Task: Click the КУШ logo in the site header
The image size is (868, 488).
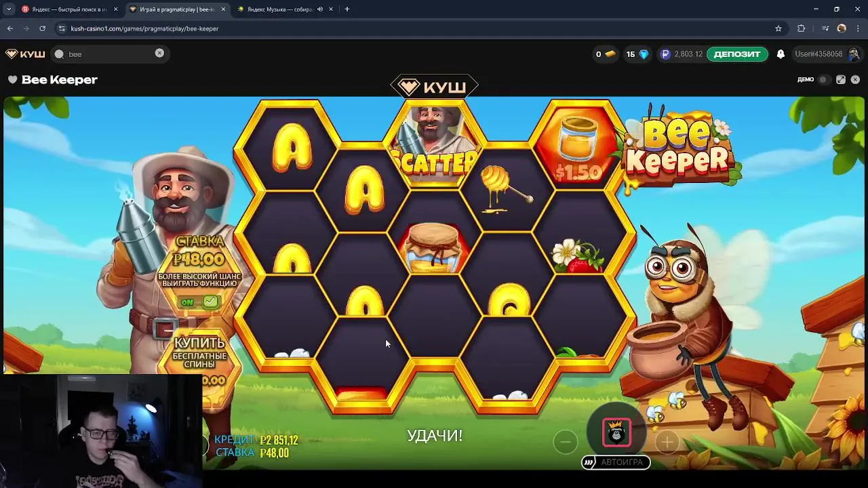Action: coord(25,54)
